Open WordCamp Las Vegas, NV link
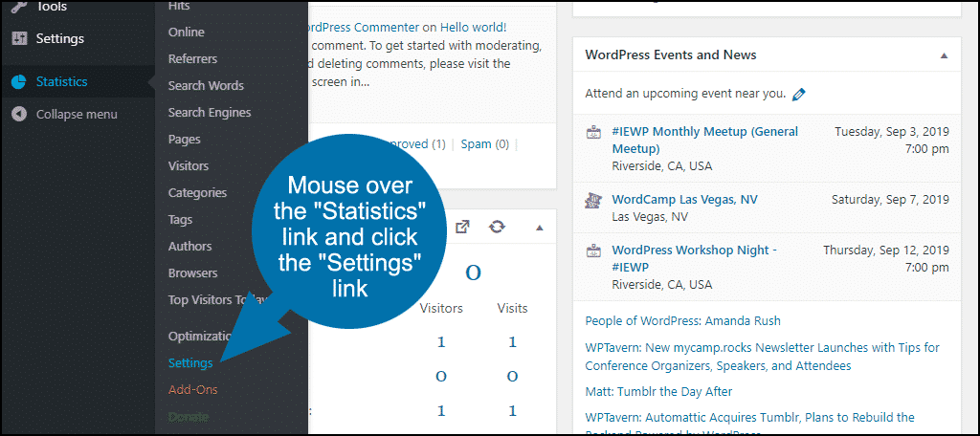 (684, 200)
